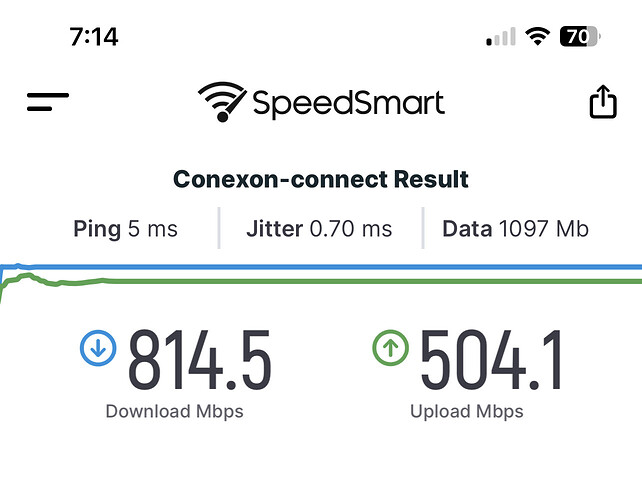Select the Jitter 0.70 ms stat

click(x=319, y=229)
